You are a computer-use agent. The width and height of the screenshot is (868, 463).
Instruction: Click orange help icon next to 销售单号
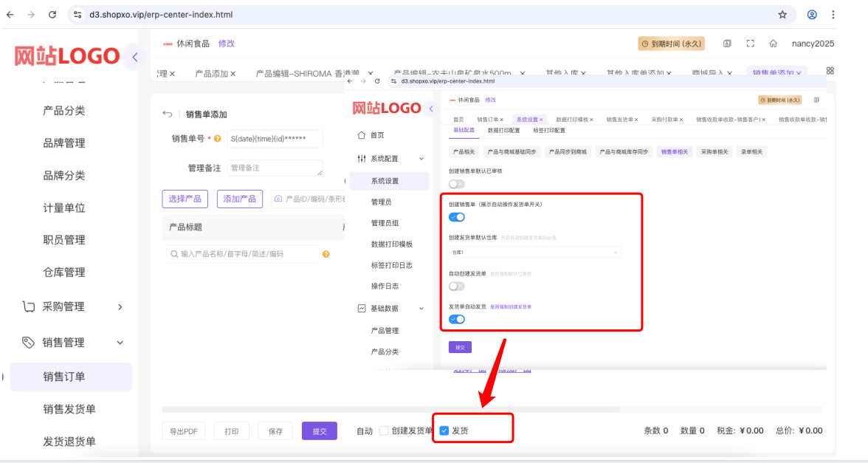pyautogui.click(x=218, y=139)
